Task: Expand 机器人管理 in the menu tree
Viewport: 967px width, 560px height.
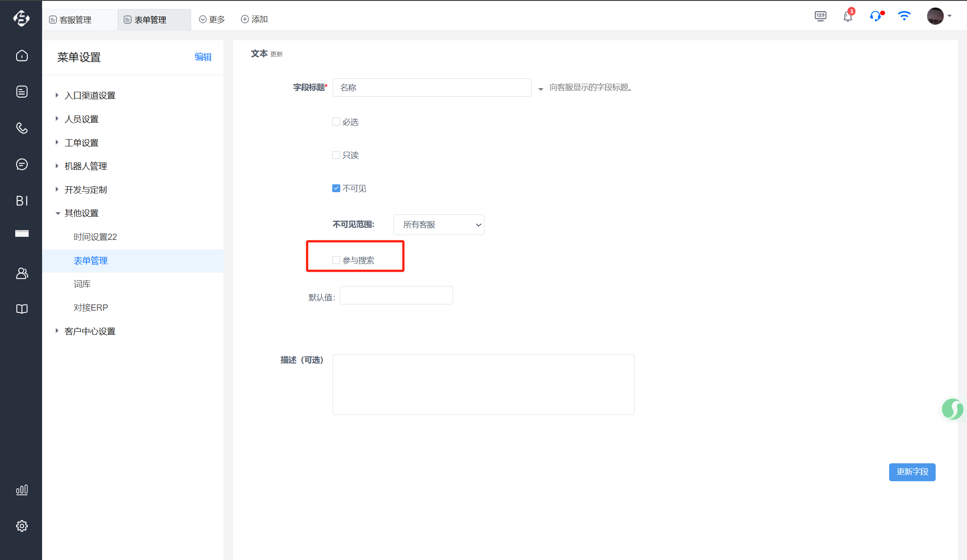Action: tap(57, 166)
